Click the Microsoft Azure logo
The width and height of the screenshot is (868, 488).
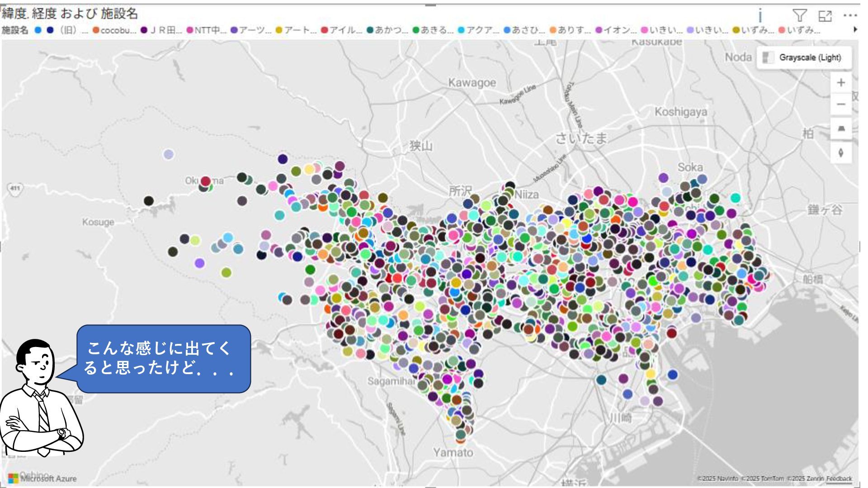(x=42, y=479)
